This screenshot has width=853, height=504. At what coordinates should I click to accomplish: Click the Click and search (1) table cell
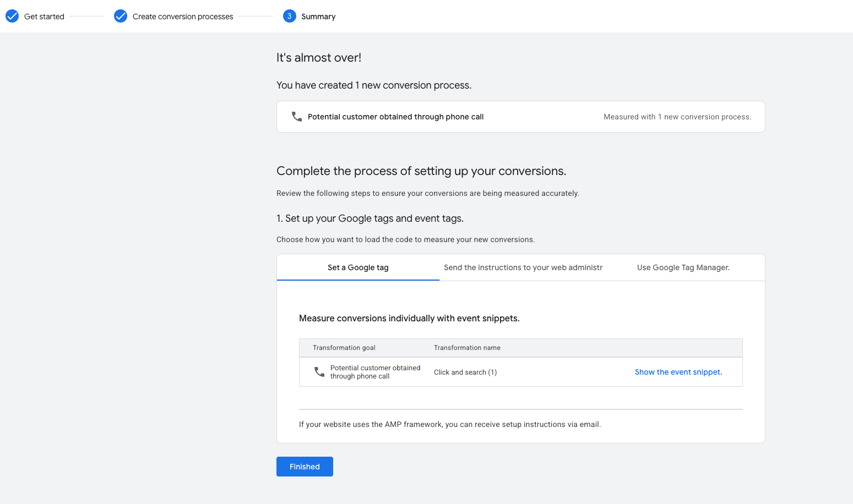coord(465,372)
